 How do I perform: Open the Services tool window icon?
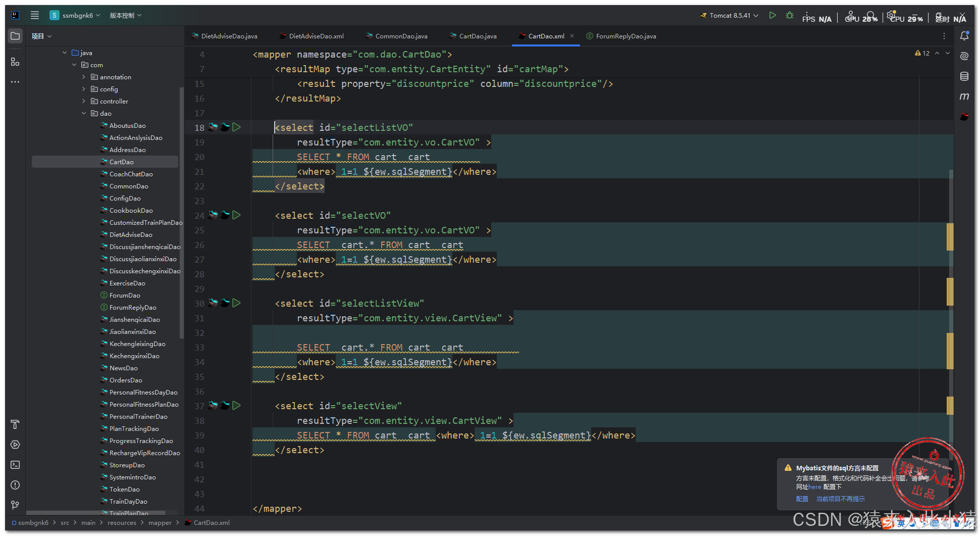point(15,445)
